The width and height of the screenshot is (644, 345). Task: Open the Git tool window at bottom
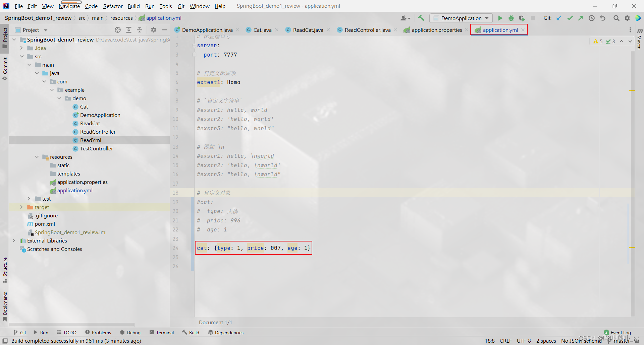[20, 333]
